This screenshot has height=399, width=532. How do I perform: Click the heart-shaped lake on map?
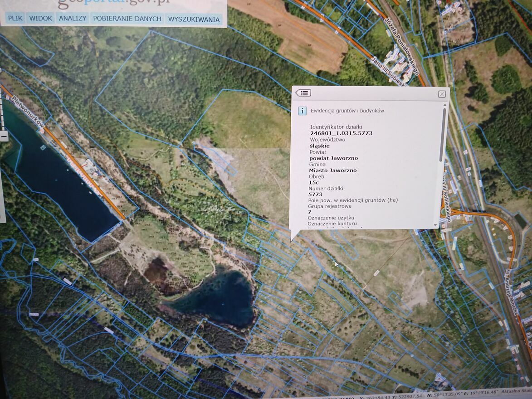(x=216, y=297)
